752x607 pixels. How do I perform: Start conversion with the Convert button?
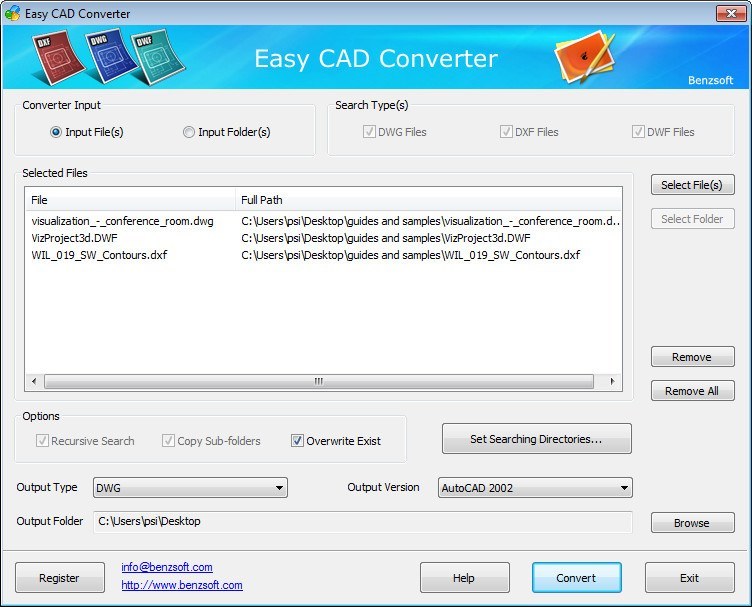pos(576,578)
